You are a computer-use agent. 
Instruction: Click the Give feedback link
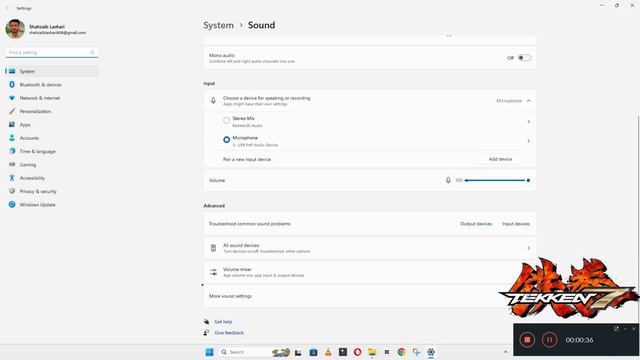click(229, 333)
